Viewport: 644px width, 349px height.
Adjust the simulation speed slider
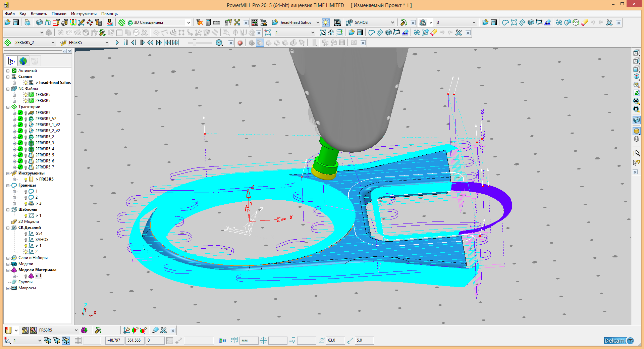(x=195, y=43)
